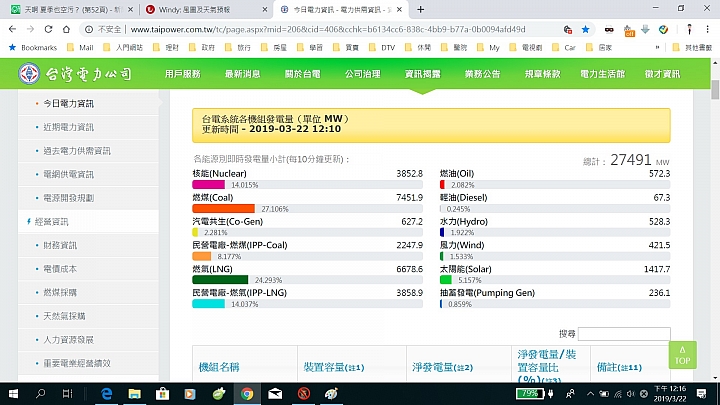Open 關於台電 menu

[x=303, y=73]
